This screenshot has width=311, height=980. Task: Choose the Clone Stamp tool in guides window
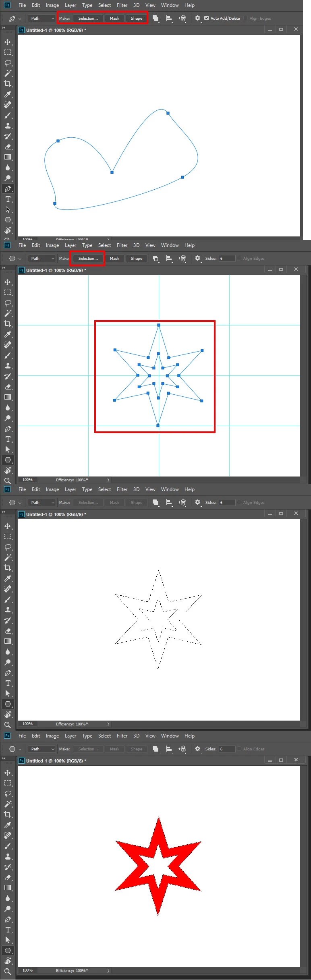tap(8, 366)
